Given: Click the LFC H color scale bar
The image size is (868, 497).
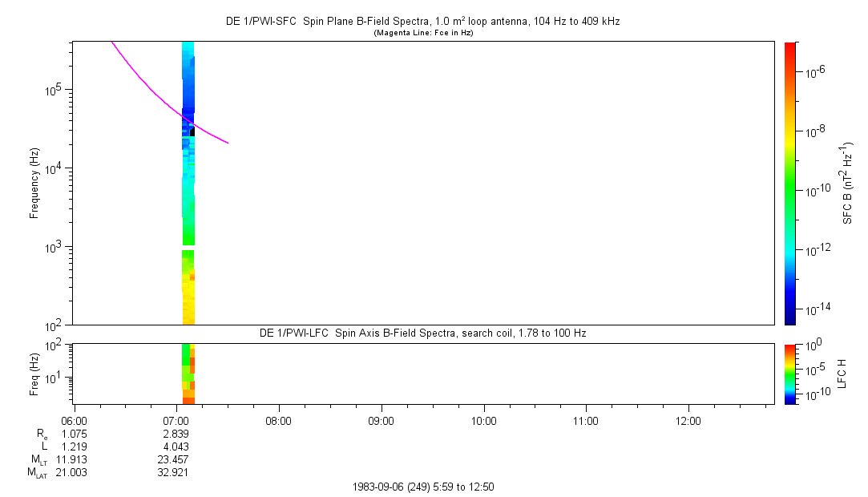Looking at the screenshot, I should point(789,374).
